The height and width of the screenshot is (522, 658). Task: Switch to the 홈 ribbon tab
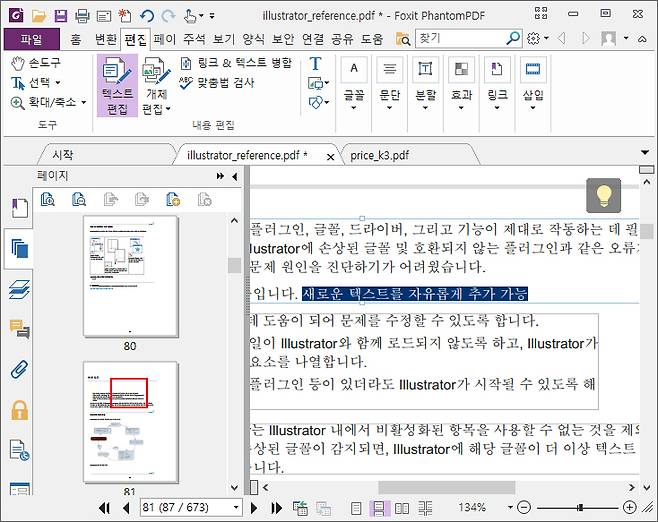(x=76, y=39)
